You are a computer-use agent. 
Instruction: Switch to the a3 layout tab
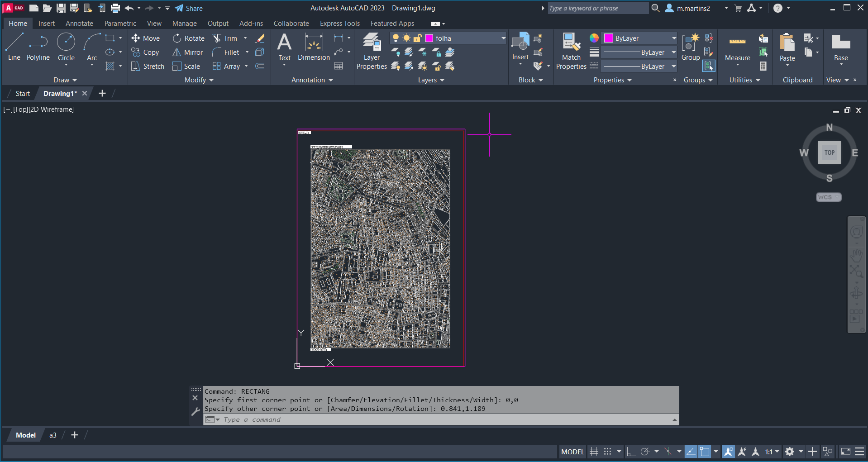[x=53, y=435]
